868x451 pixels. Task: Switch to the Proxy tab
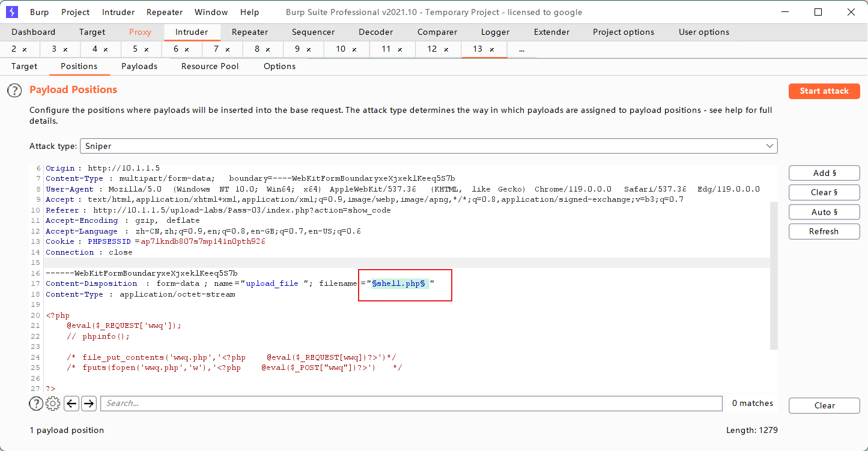(x=140, y=32)
